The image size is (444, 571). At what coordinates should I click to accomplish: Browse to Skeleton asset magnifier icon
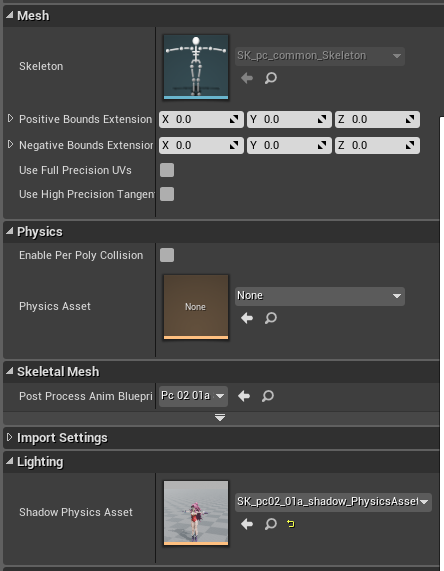[x=271, y=78]
